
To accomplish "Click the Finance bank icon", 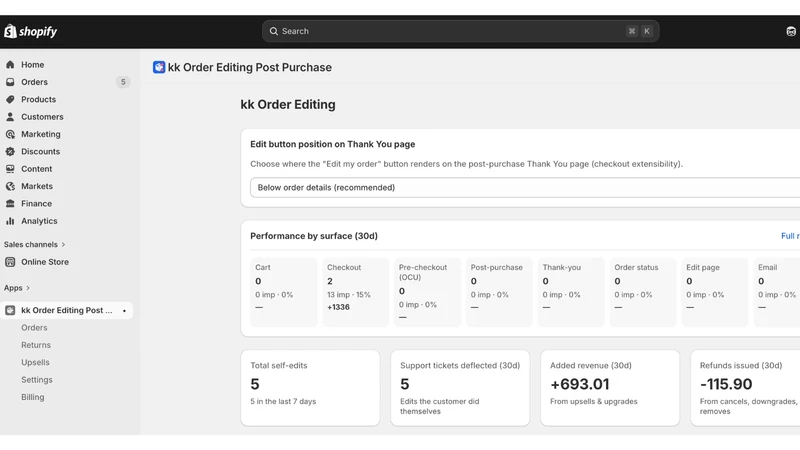I will pos(10,204).
